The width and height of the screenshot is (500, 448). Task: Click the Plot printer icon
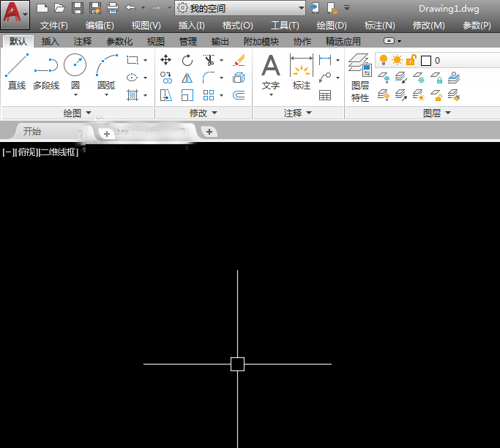(x=112, y=8)
